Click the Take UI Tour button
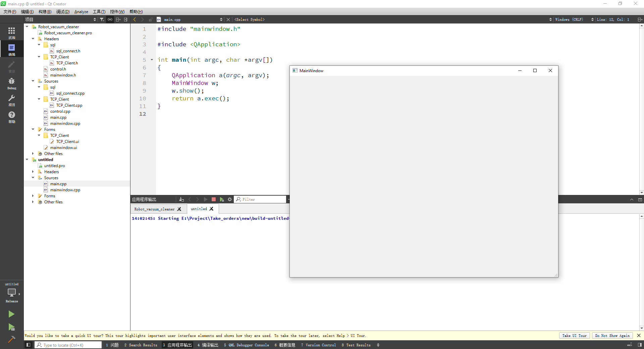This screenshot has width=644, height=349. click(574, 336)
